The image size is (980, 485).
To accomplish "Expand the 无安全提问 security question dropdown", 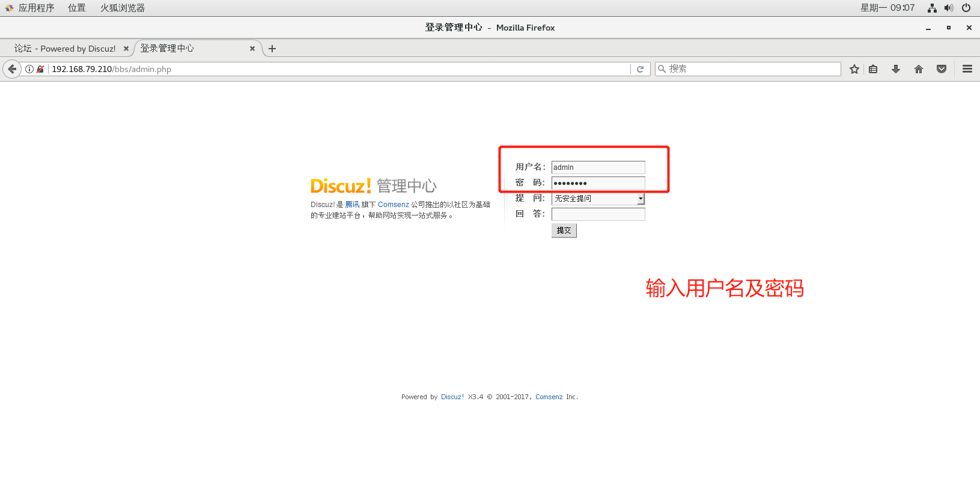I will [x=598, y=199].
